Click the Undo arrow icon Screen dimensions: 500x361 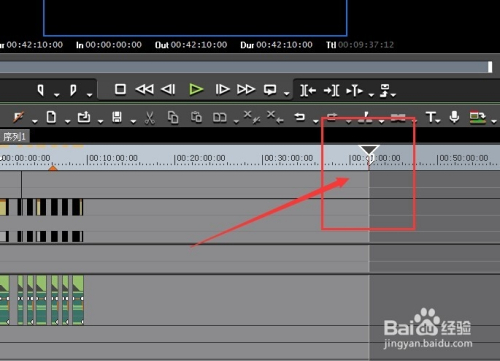(300, 117)
